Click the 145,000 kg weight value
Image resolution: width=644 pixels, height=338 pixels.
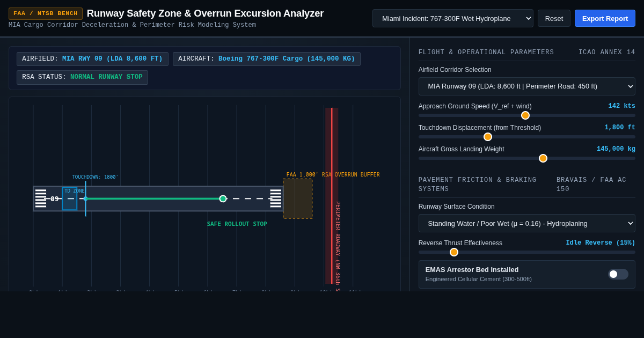(x=616, y=149)
